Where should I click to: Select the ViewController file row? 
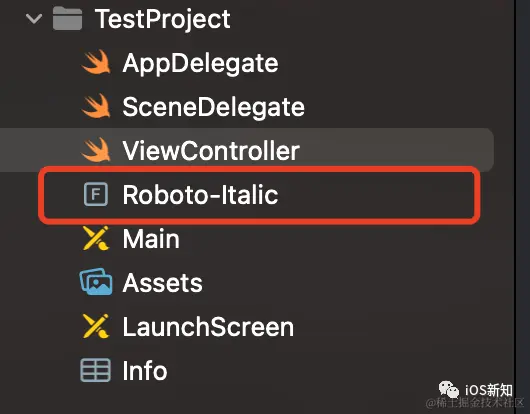pyautogui.click(x=247, y=150)
